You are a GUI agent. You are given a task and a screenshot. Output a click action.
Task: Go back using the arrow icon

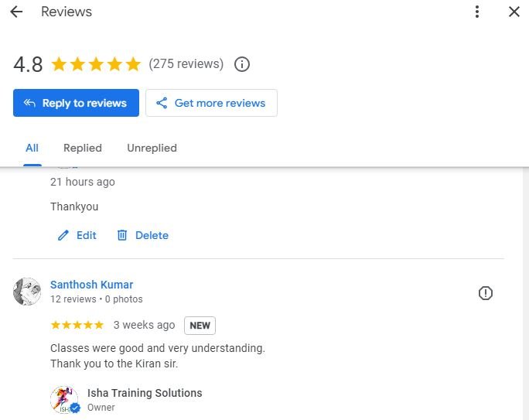pyautogui.click(x=16, y=12)
